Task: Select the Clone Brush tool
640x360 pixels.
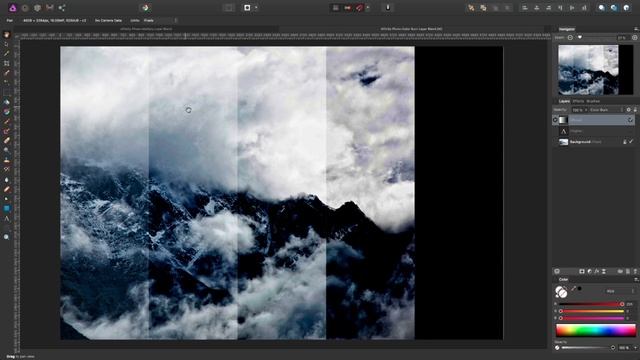Action: tap(7, 160)
